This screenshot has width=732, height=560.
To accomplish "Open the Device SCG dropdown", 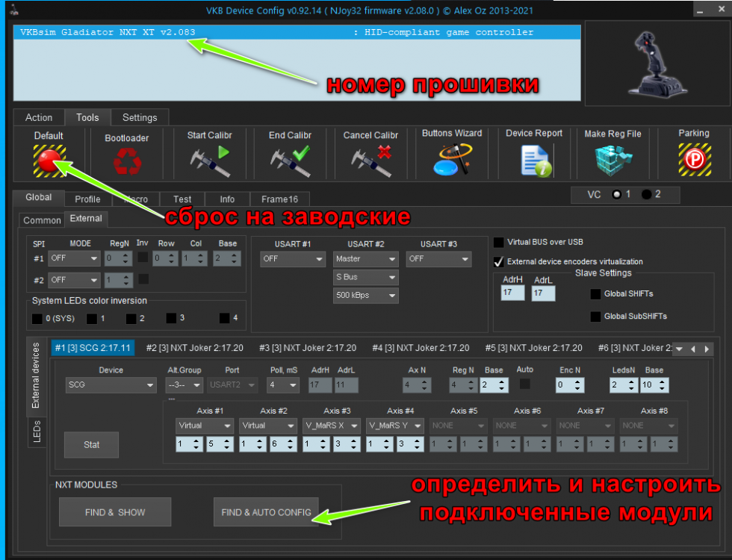I will tap(111, 385).
